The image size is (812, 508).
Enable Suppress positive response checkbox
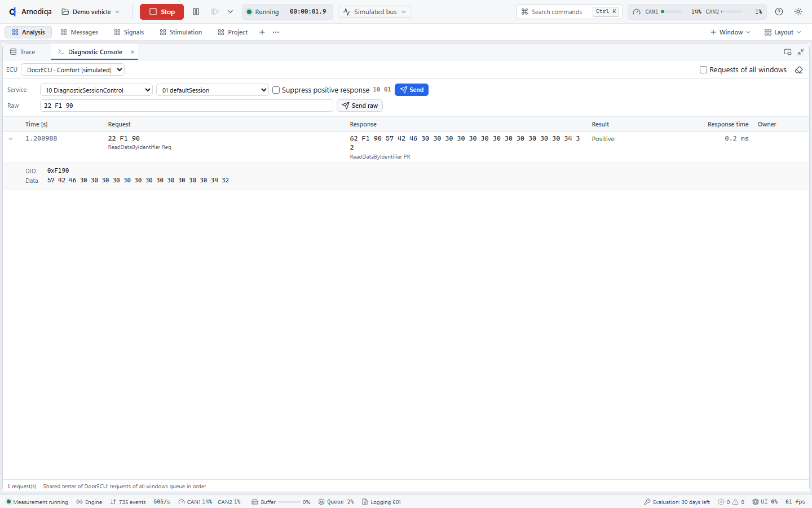(276, 90)
